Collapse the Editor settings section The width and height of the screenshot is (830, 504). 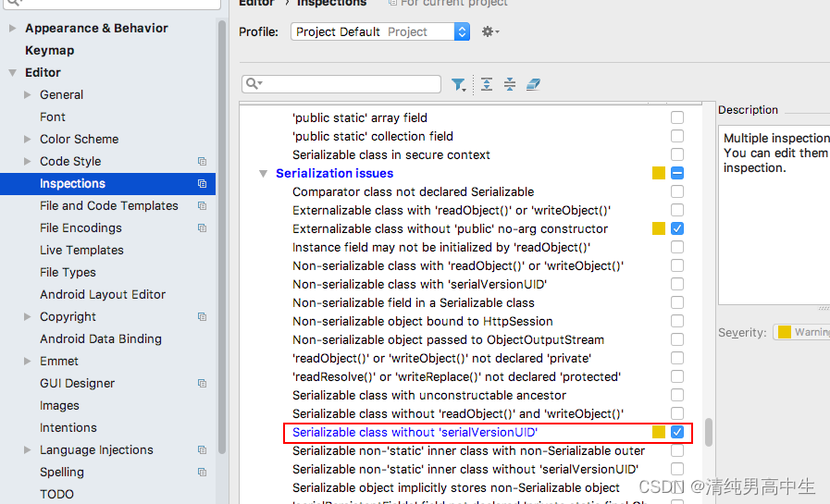(13, 72)
